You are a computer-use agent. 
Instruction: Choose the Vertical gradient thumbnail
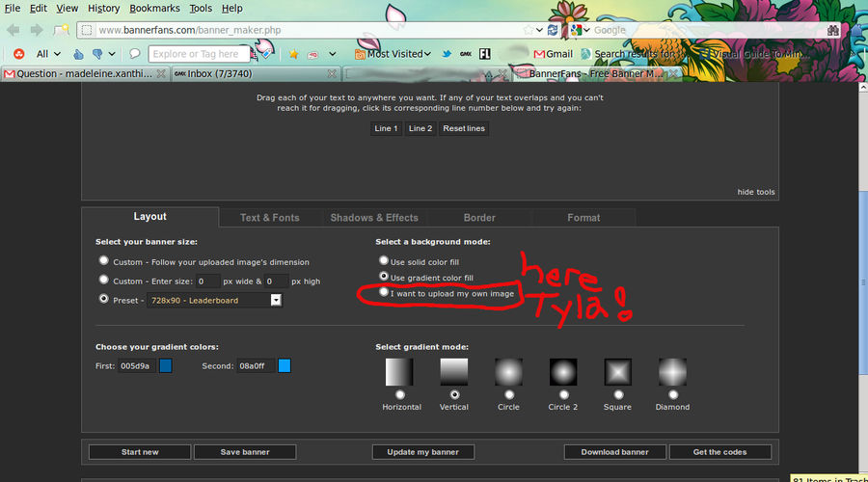tap(454, 371)
